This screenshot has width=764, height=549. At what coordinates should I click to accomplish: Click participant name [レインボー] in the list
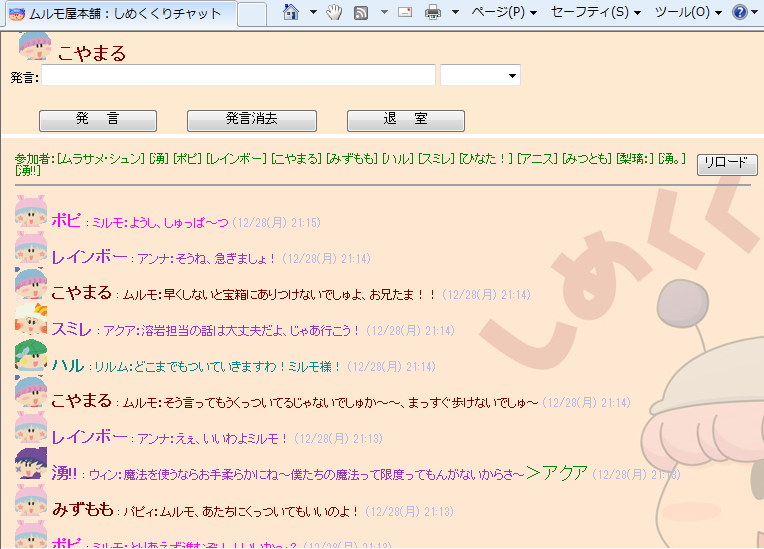(236, 159)
